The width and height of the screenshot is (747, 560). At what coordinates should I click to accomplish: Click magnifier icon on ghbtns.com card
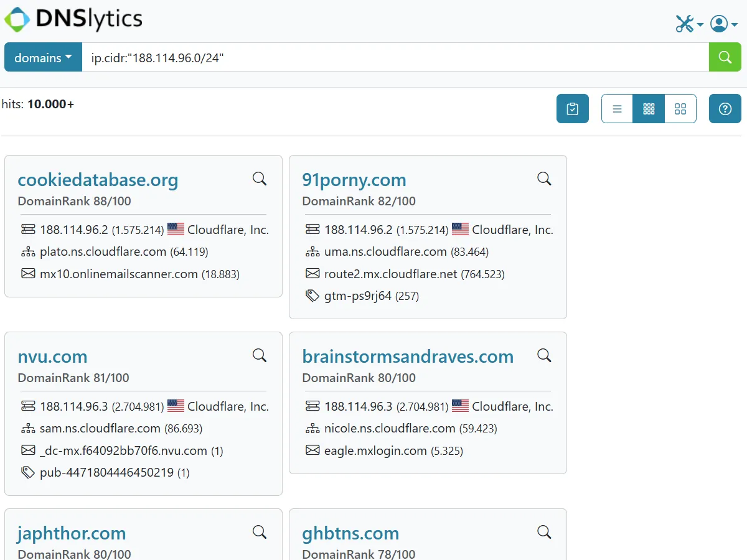pos(544,532)
